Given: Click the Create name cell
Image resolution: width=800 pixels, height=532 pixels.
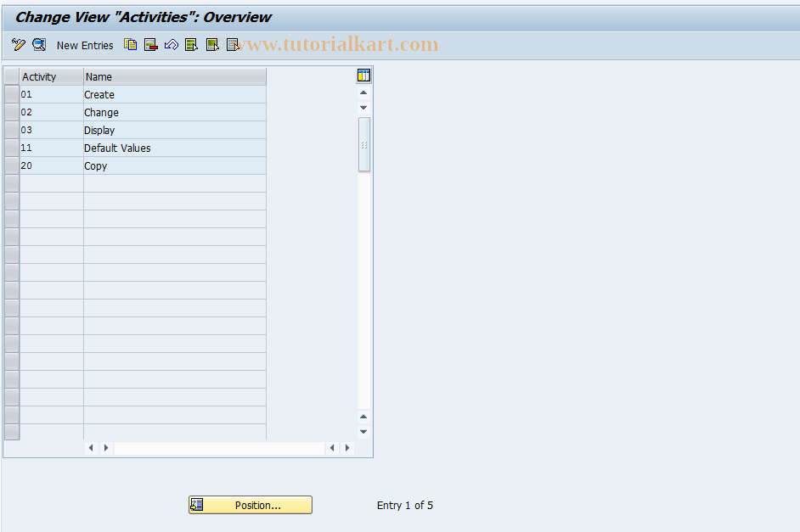Looking at the screenshot, I should coord(175,94).
